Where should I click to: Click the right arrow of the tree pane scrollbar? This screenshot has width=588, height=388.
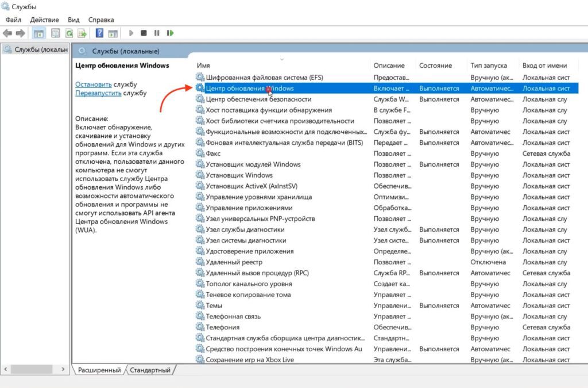(x=63, y=369)
